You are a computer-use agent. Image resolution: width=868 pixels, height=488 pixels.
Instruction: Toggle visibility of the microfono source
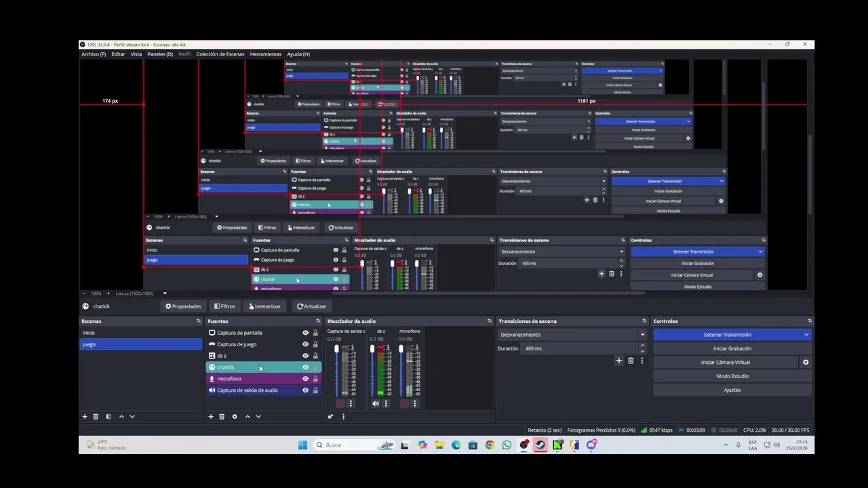coord(305,379)
